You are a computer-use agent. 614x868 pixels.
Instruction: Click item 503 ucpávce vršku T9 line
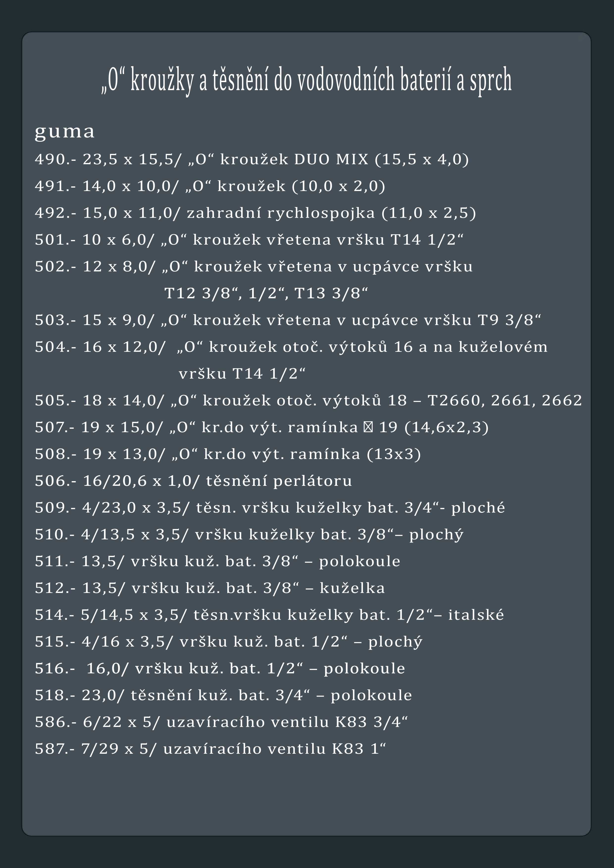pyautogui.click(x=288, y=320)
